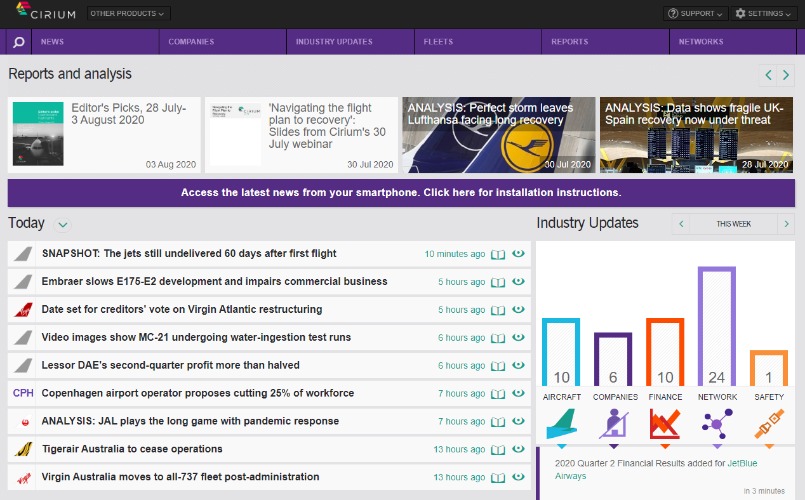Open the Support dropdown menu
This screenshot has height=500, width=805.
tap(695, 13)
